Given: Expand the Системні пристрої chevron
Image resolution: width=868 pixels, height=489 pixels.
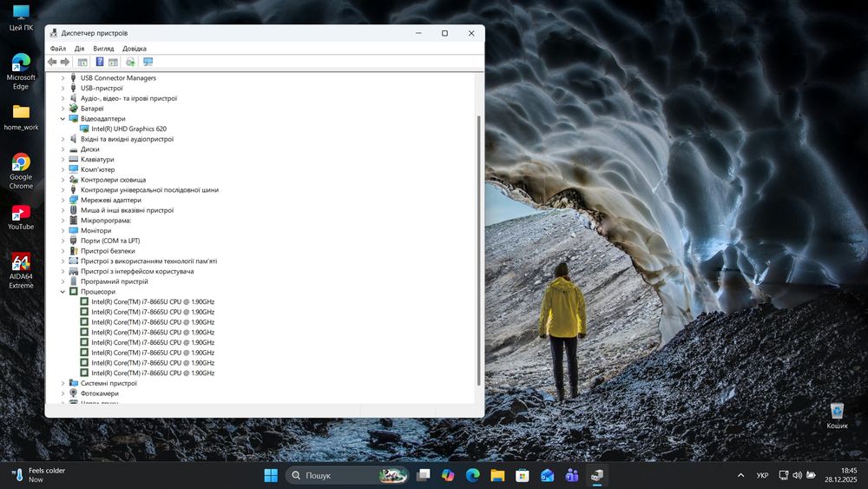Looking at the screenshot, I should pos(62,383).
